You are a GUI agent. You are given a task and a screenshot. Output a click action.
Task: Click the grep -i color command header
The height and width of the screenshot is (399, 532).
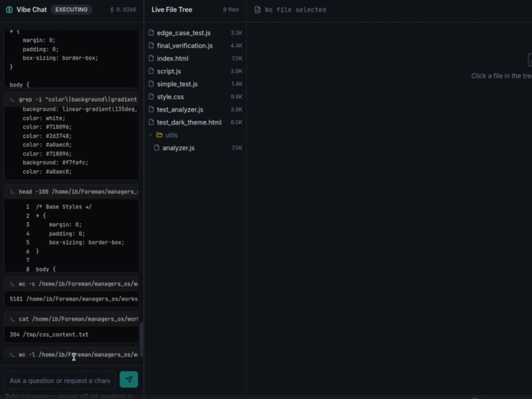point(71,99)
